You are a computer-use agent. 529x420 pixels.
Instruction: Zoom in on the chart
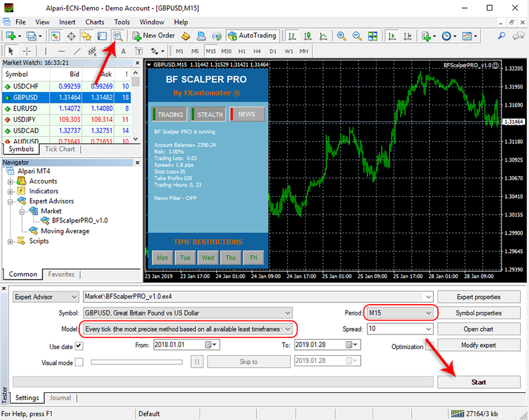341,36
